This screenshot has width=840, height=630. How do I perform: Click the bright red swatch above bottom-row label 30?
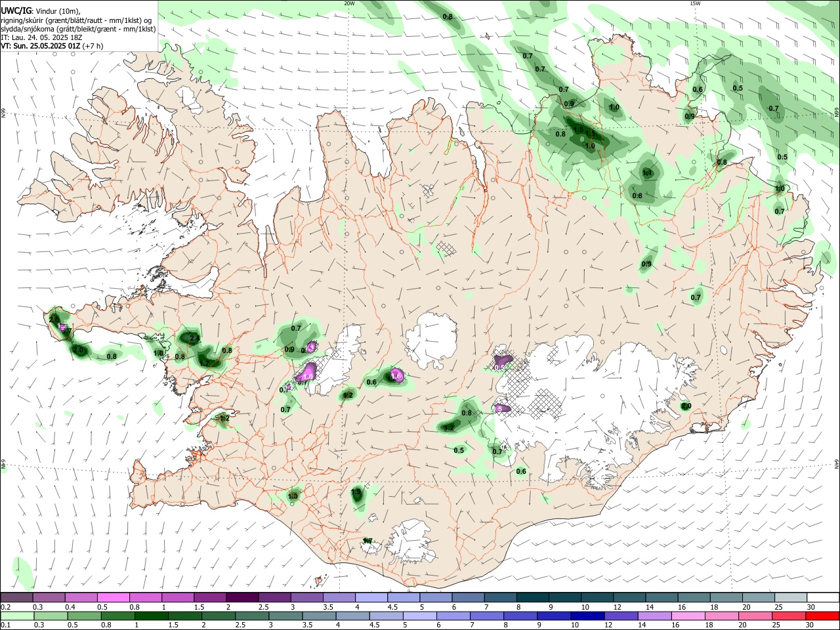(x=822, y=616)
